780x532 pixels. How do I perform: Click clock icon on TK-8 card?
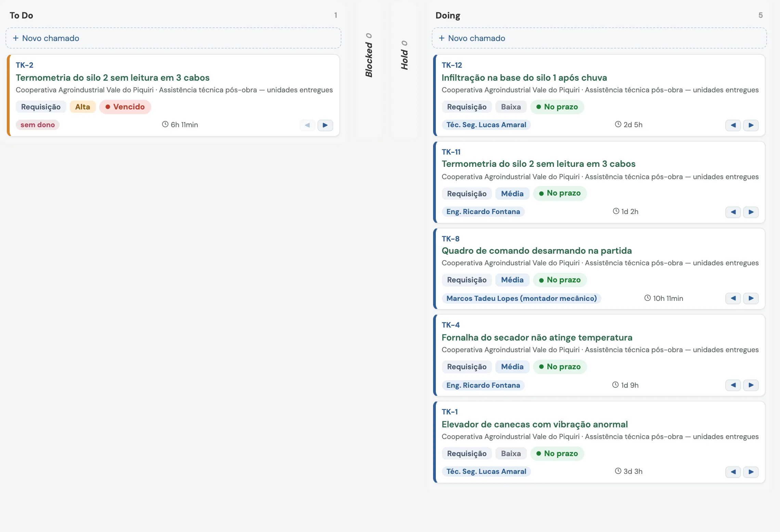(x=648, y=298)
